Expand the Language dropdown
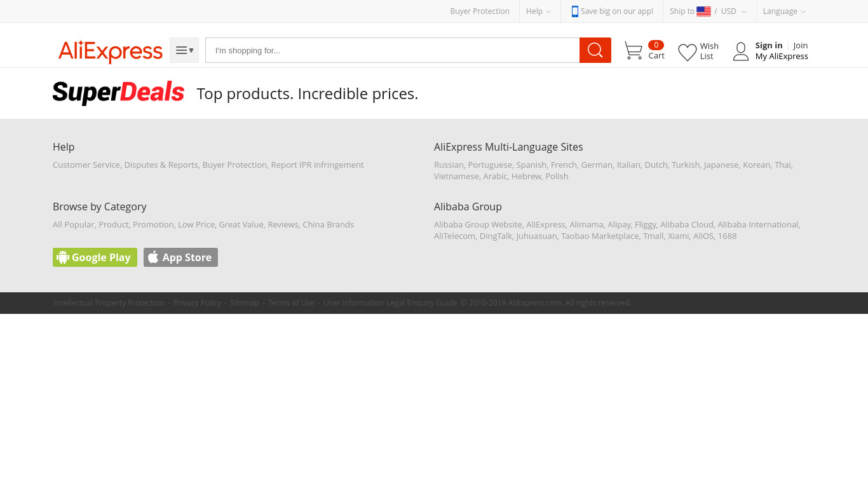 tap(784, 11)
